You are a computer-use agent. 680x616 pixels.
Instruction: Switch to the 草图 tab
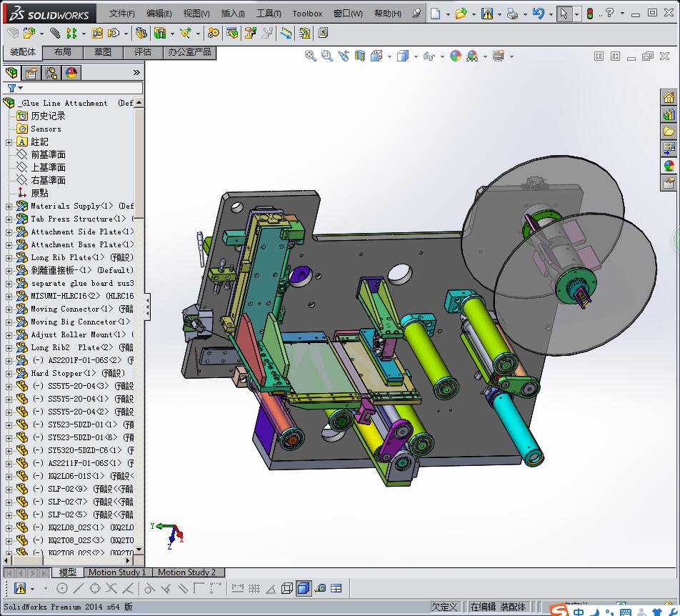point(103,52)
